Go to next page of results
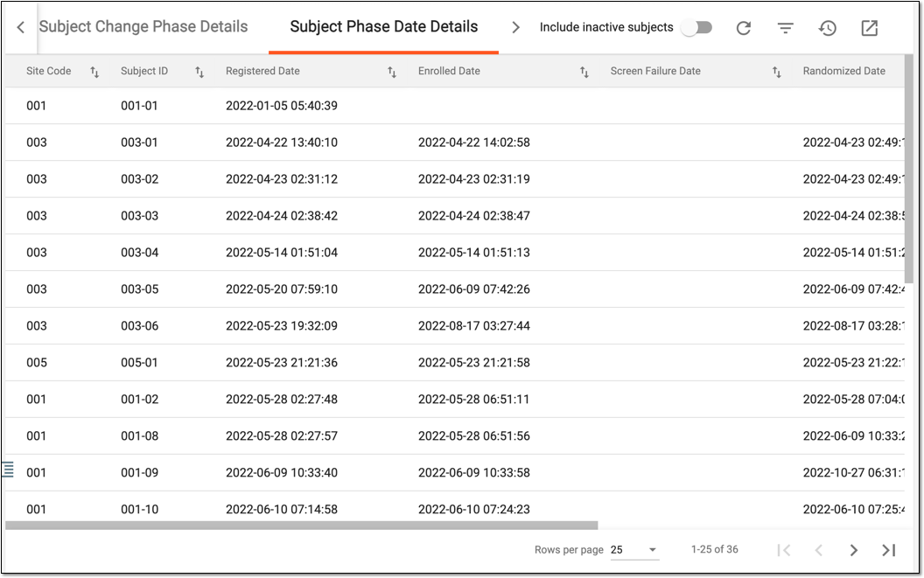 click(854, 550)
